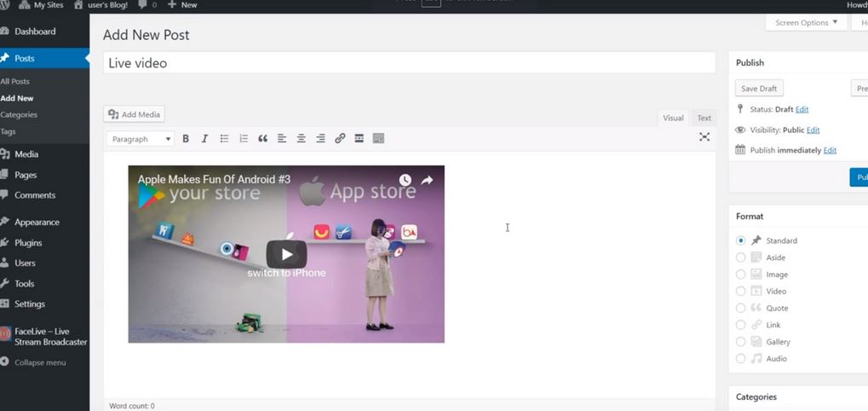This screenshot has height=411, width=868.
Task: Play the embedded YouTube video
Action: [x=286, y=254]
